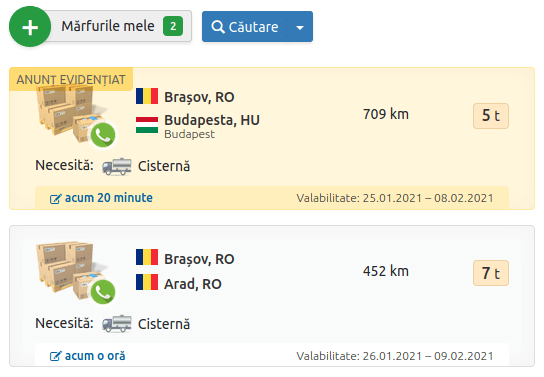Click the green badge showing 2

(x=173, y=26)
